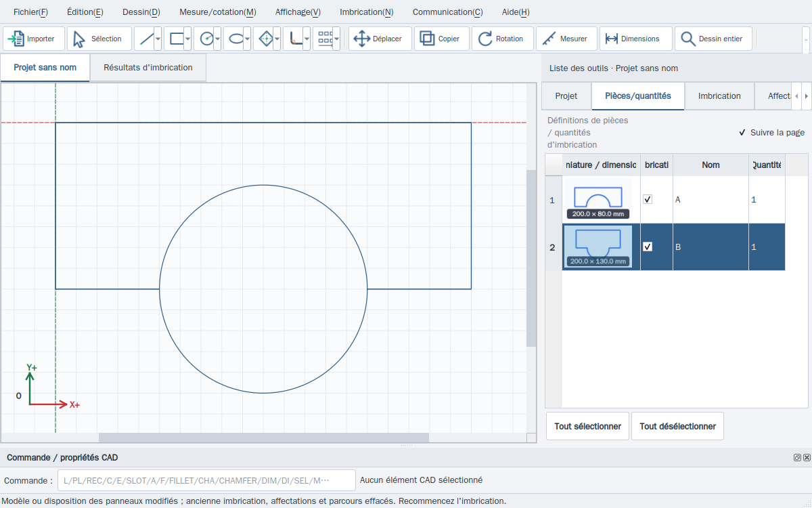This screenshot has height=508, width=812.
Task: Toggle the Suivre la page option
Action: click(x=771, y=133)
